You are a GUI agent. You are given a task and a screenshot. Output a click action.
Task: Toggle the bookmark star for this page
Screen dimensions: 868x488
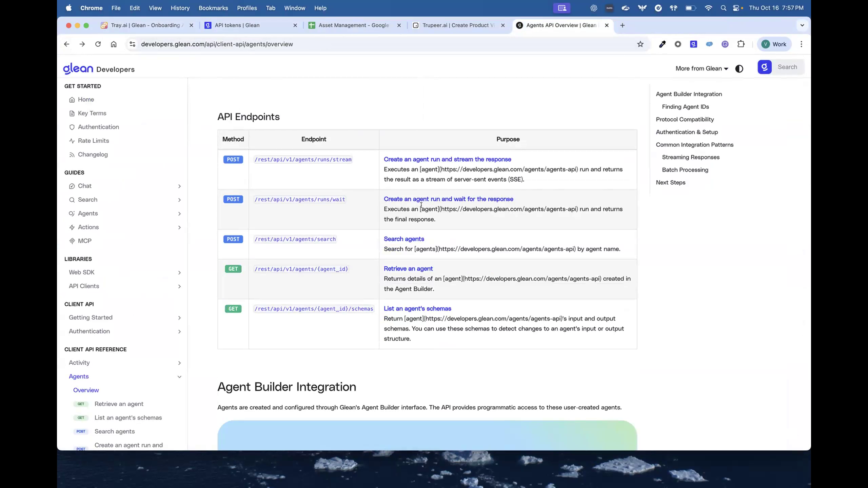(640, 44)
